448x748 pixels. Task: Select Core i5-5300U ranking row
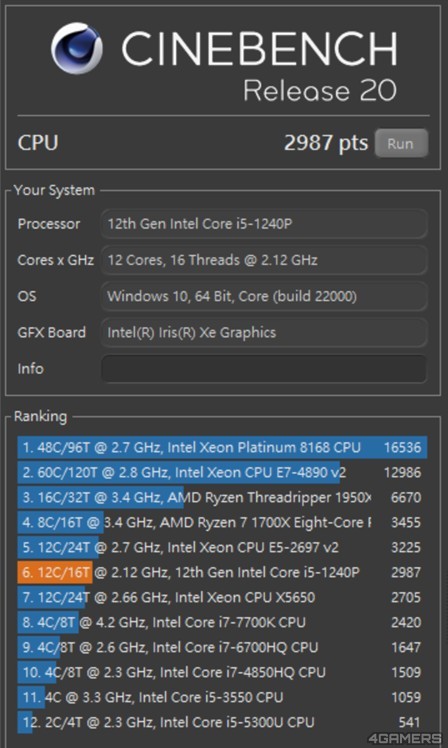(222, 722)
